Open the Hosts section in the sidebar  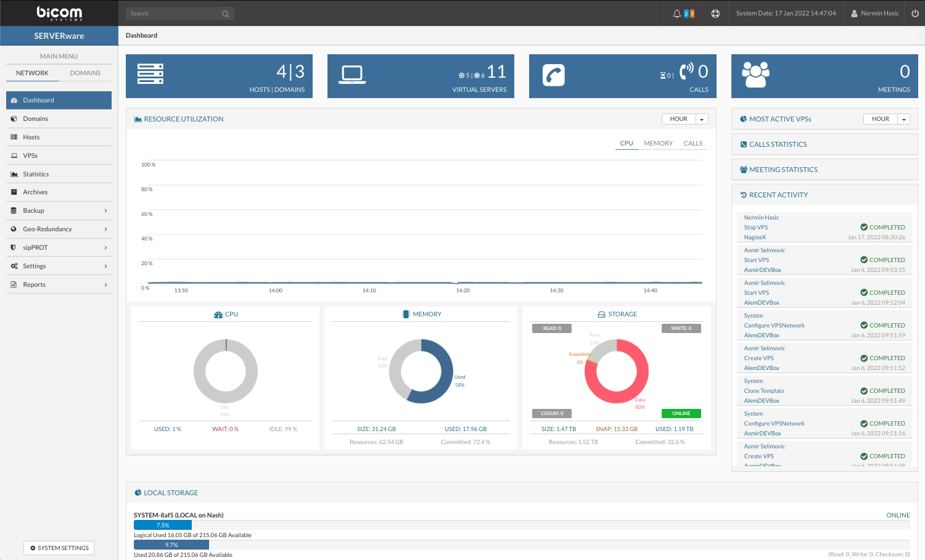(x=32, y=136)
